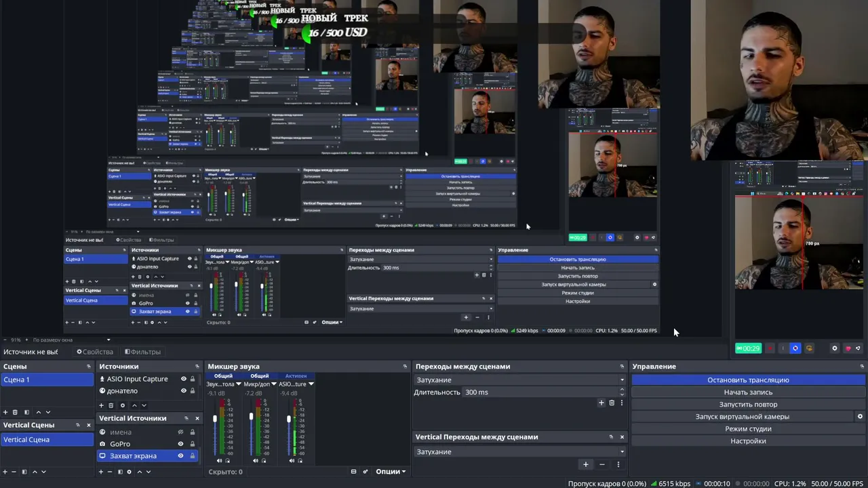Click Начать запись button
This screenshot has height=488, width=868.
tap(748, 392)
